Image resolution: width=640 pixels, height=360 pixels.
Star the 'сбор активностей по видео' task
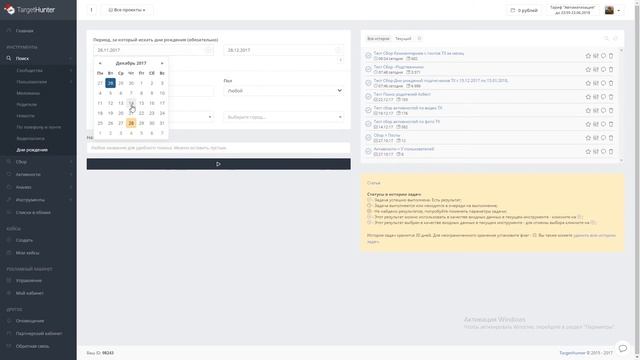pos(588,111)
